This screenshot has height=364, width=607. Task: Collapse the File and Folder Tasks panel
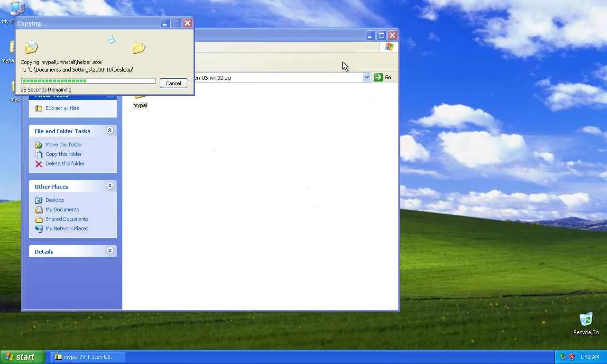point(110,130)
